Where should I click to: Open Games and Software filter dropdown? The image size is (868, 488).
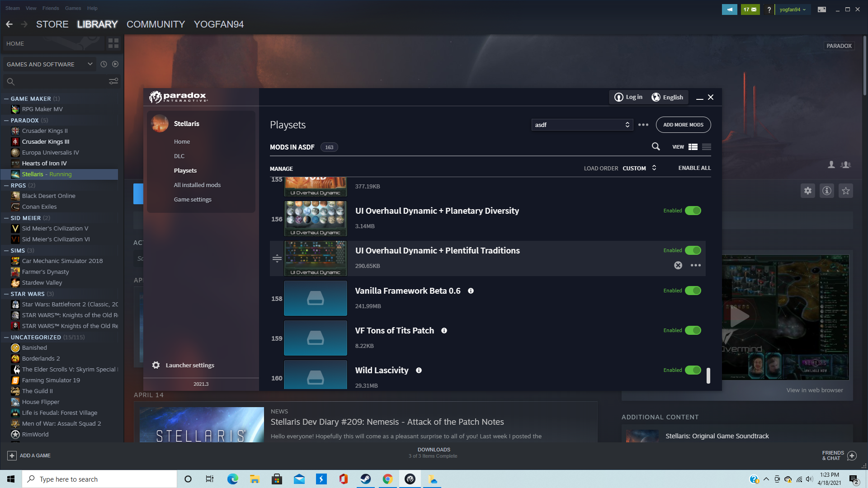(49, 64)
